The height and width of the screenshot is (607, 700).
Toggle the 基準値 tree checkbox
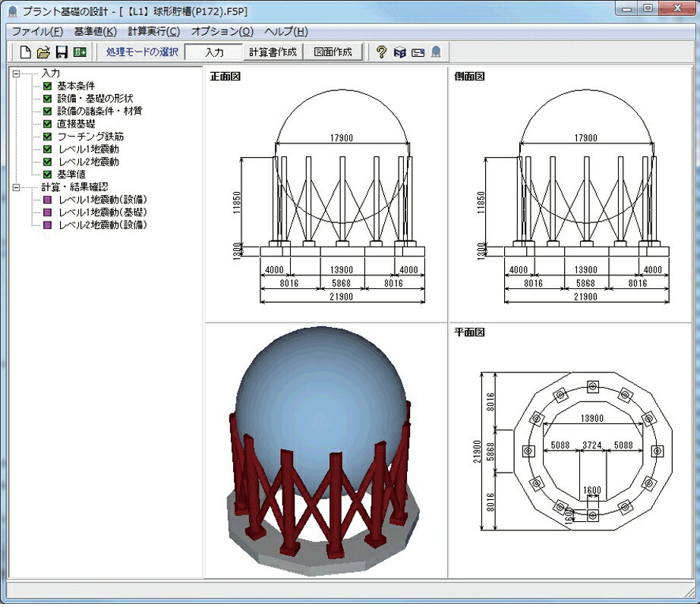(x=47, y=175)
